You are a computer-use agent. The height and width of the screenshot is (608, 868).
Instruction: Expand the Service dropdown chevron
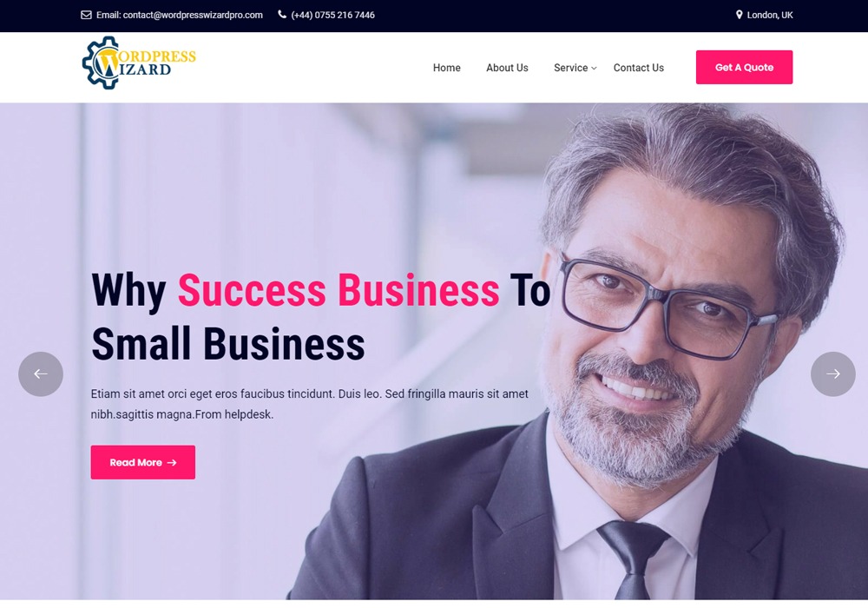coord(594,68)
